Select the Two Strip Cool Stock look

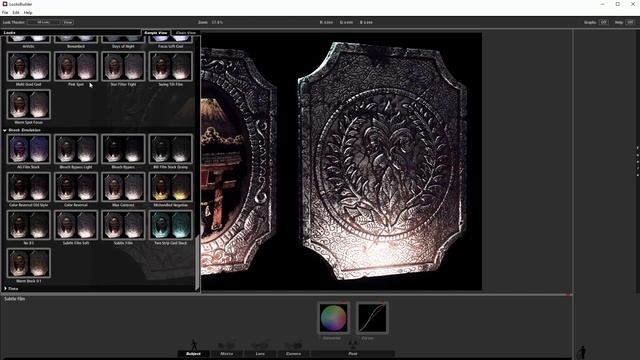point(171,225)
